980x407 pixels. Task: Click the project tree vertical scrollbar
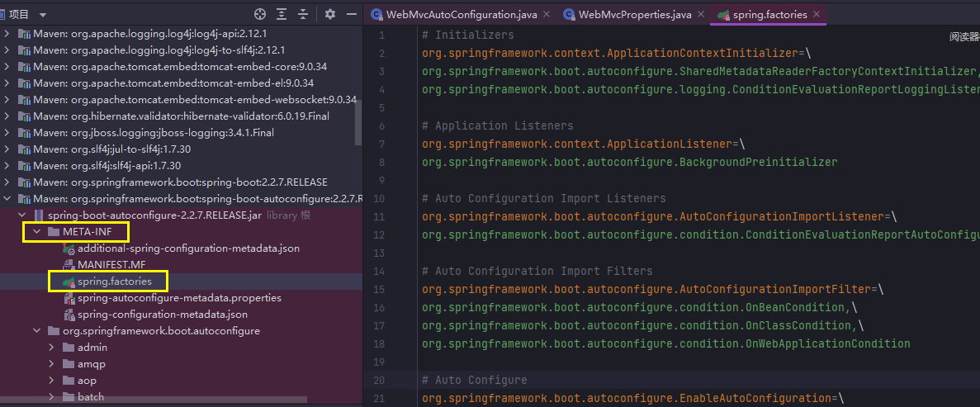point(358,122)
